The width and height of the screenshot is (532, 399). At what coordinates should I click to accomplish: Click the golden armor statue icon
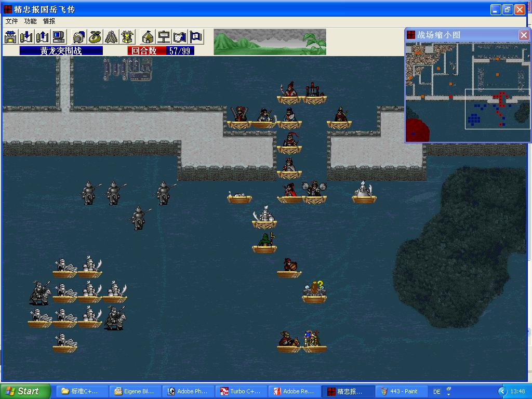pos(127,37)
